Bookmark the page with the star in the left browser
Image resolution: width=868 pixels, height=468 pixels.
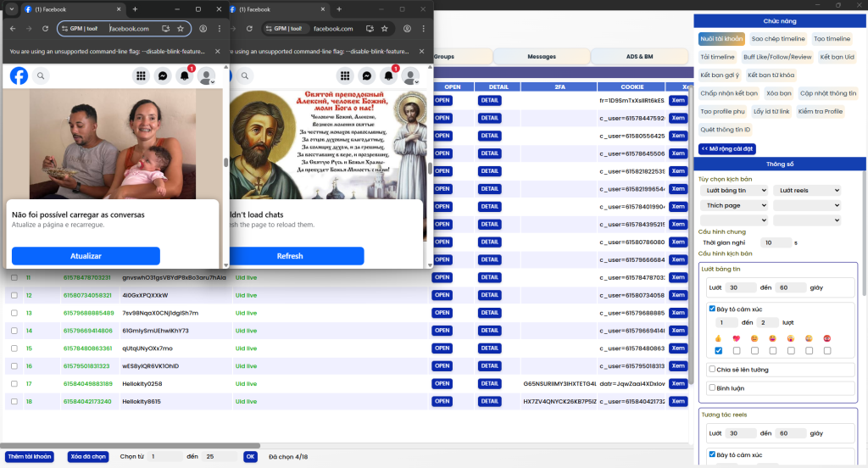181,28
